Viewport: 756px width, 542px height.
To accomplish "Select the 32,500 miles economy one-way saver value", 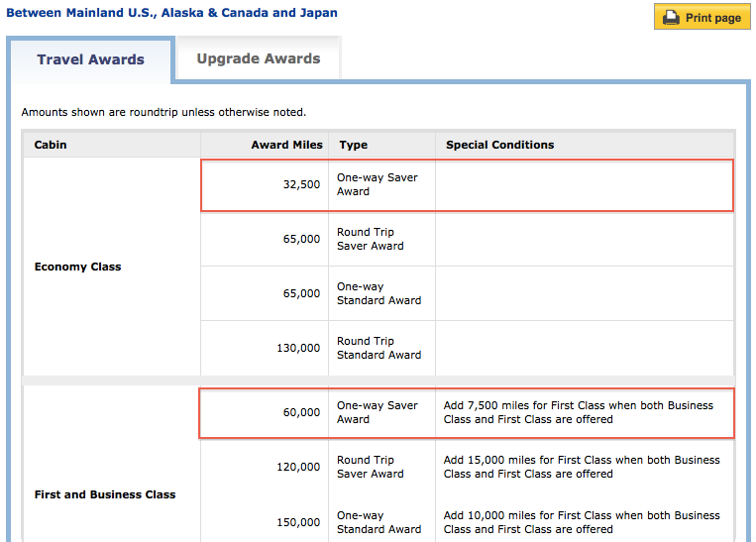I will click(x=301, y=184).
